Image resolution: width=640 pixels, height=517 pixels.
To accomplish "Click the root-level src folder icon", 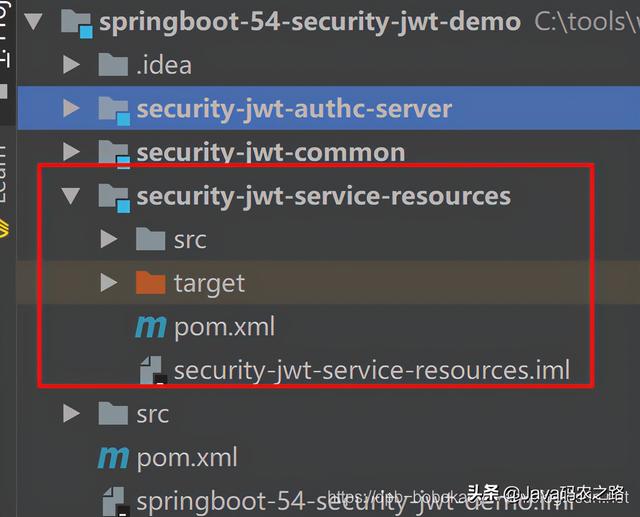I will click(x=113, y=413).
